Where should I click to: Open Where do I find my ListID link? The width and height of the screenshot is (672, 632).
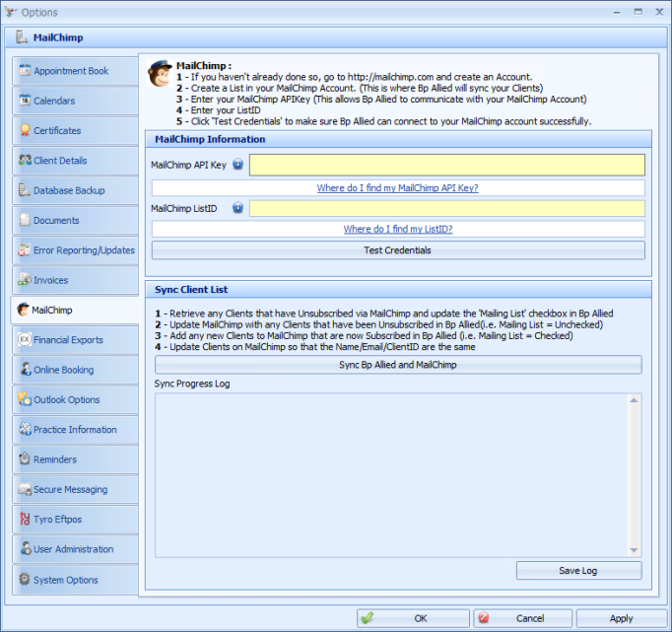pos(398,229)
